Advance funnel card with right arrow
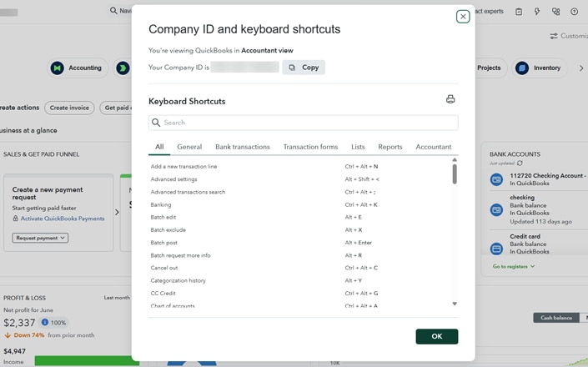Viewport: 588px width, 367px height. tap(117, 212)
